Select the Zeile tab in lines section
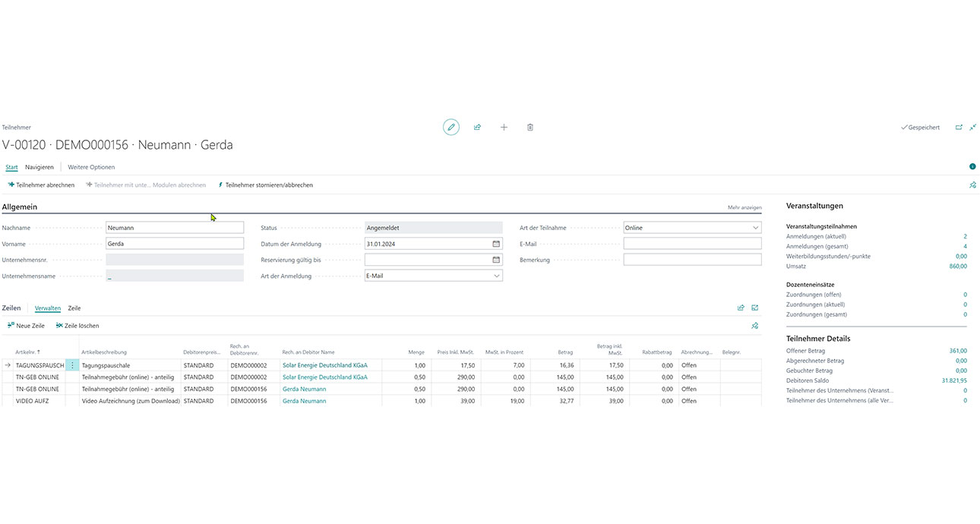The height and width of the screenshot is (524, 980). [74, 308]
